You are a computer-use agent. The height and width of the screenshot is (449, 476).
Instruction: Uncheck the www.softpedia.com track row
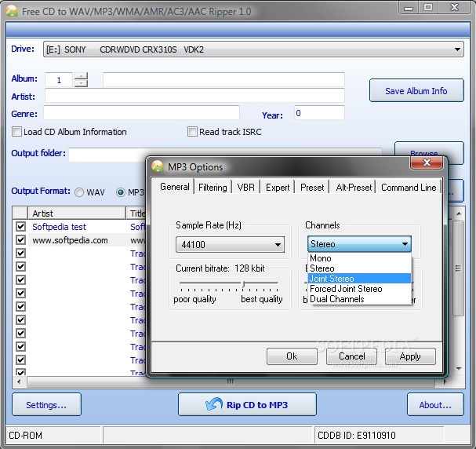(x=20, y=239)
